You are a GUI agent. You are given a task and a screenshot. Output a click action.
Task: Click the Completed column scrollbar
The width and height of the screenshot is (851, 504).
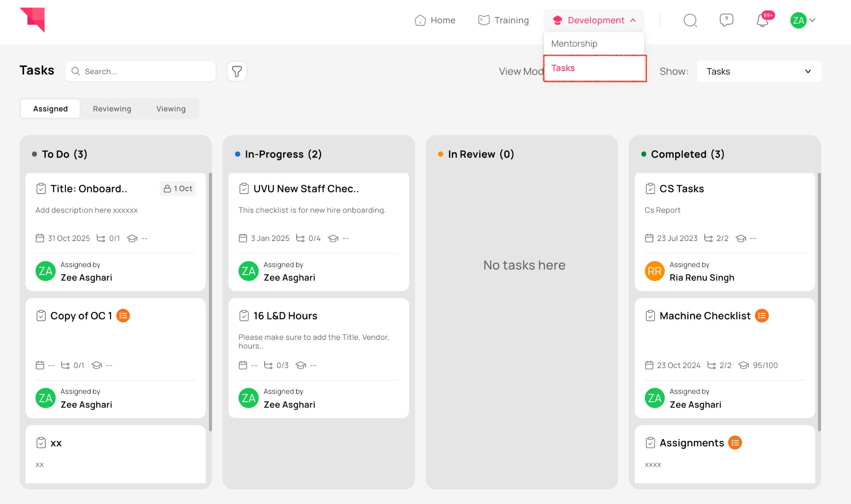click(x=819, y=302)
